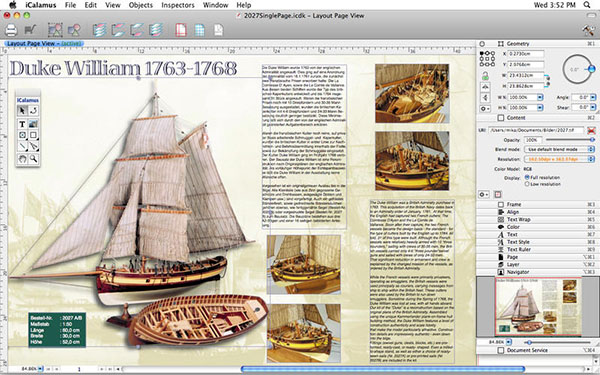Open the Resolution dropdown
Image resolution: width=600 pixels, height=375 pixels.
point(559,159)
